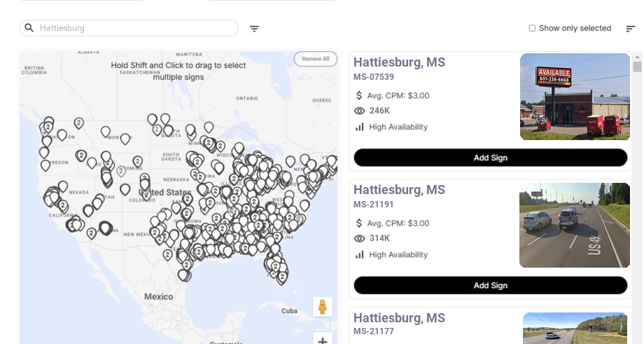Click the MS-21177 Hattiesburg, MS title
The height and width of the screenshot is (344, 644).
[x=399, y=318]
